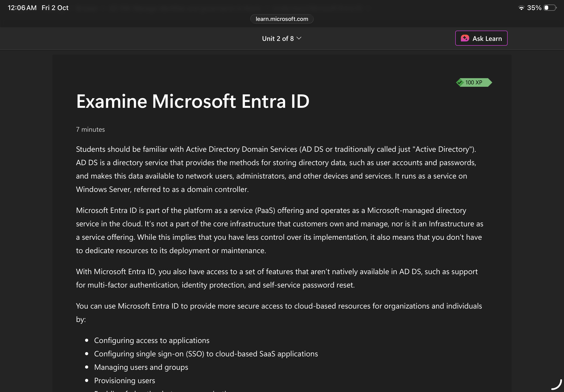Tap the 12:06 AM clock
Screen dimensions: 564x392
pyautogui.click(x=22, y=8)
